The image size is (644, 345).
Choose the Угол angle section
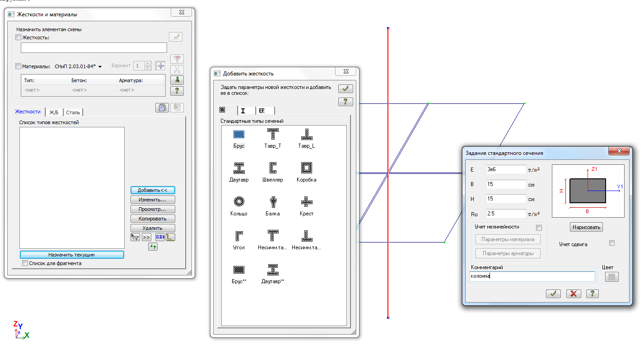[239, 236]
